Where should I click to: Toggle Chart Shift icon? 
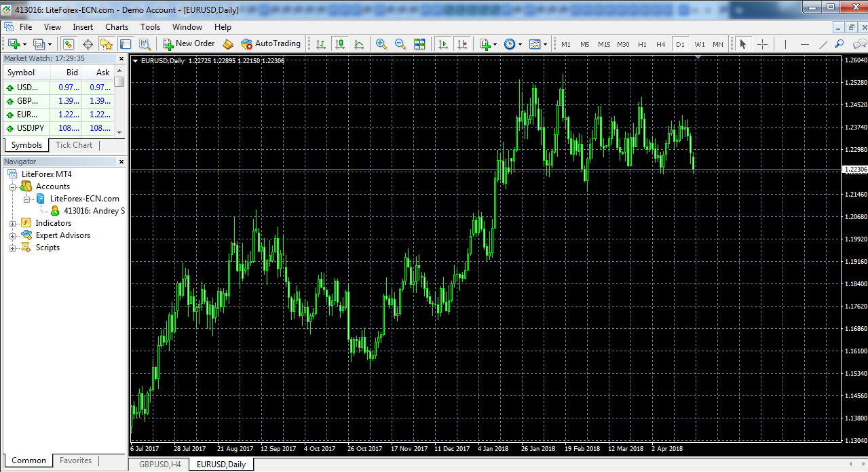click(x=462, y=43)
